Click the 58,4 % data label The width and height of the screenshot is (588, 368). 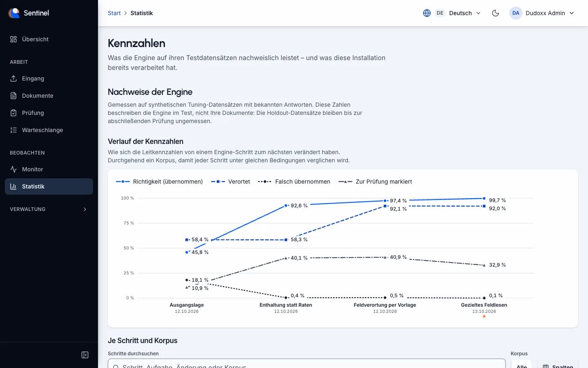[x=200, y=240]
